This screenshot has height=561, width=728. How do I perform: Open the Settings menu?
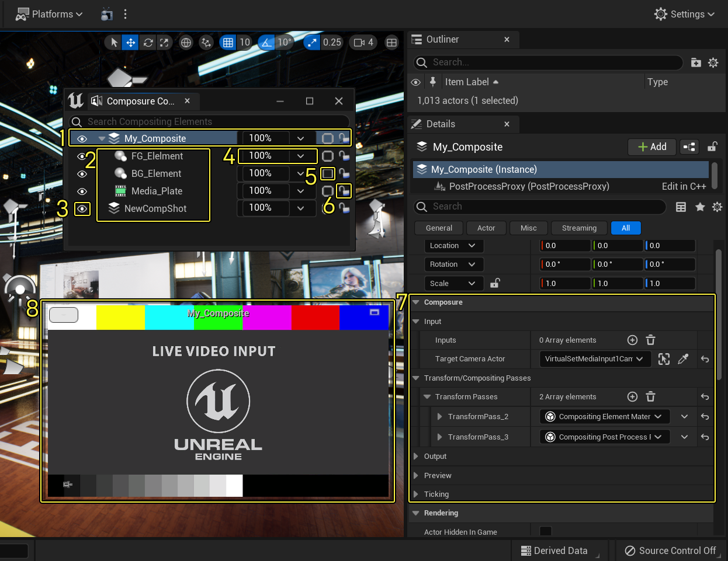(x=684, y=14)
